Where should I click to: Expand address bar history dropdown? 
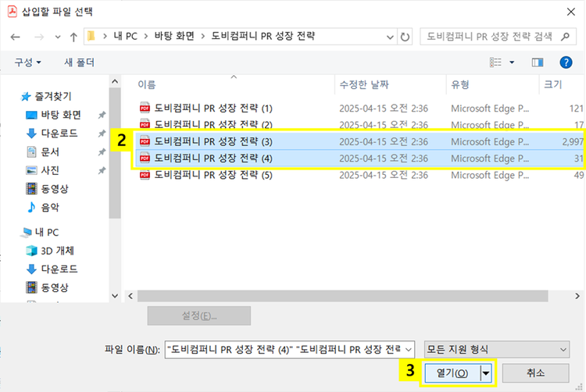click(390, 37)
